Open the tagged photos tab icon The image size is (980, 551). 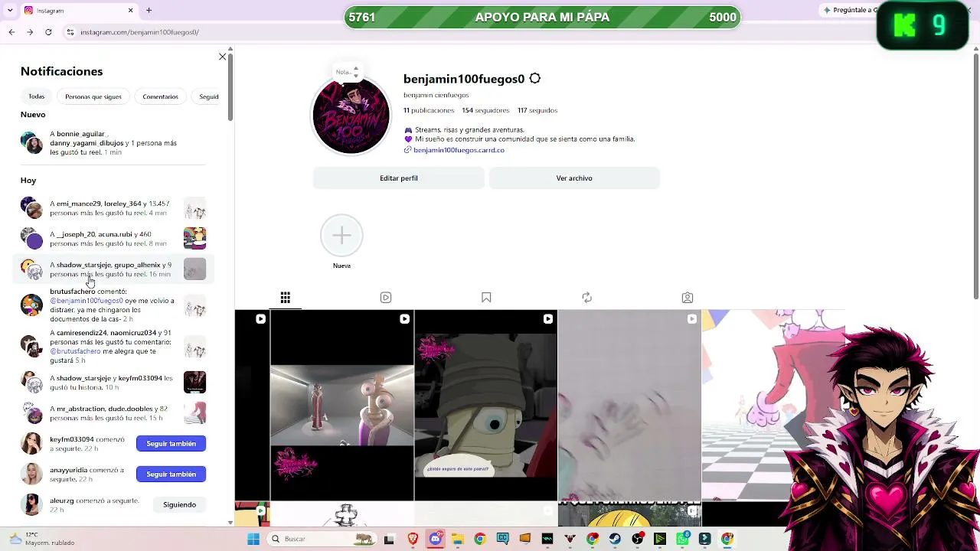point(688,298)
